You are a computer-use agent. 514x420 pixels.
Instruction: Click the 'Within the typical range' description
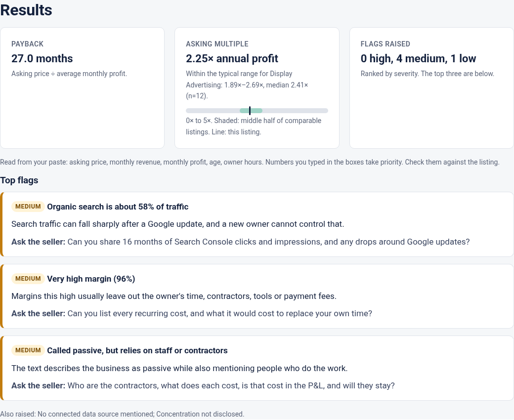247,85
